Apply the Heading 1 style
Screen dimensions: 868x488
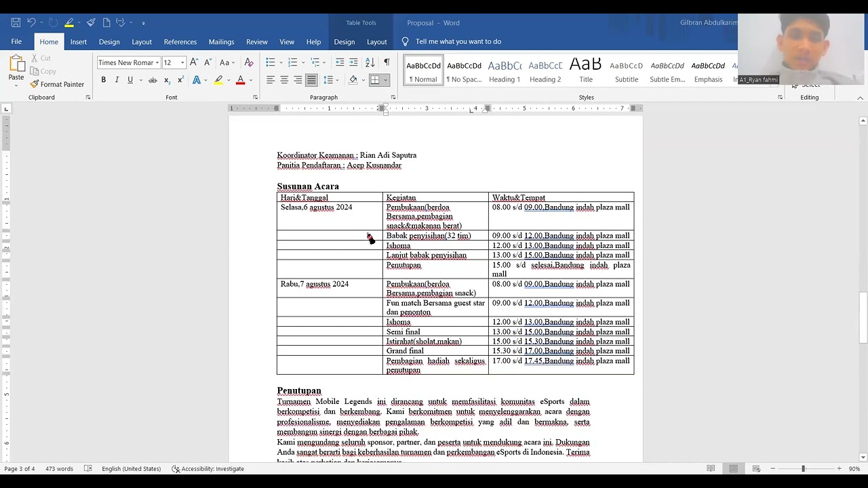tap(505, 70)
